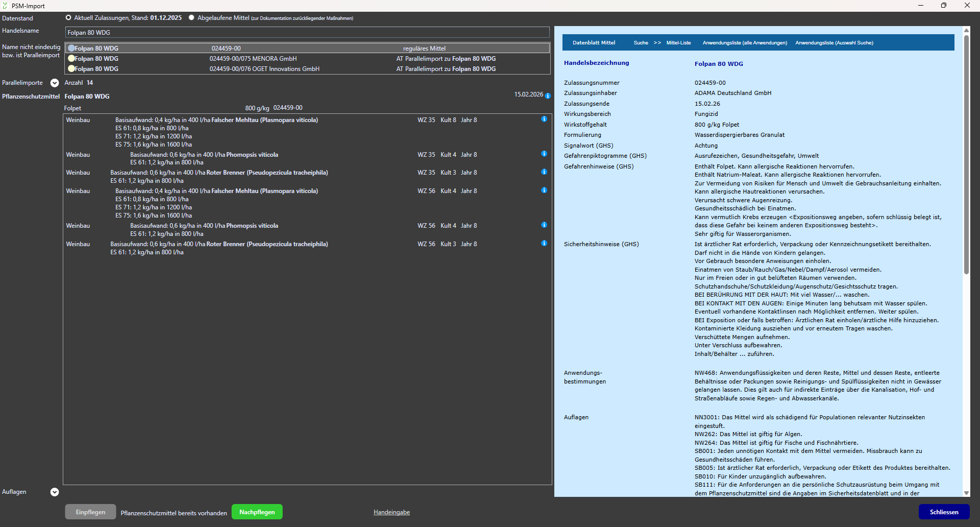Show info for Falscher Mehltau WZ 56 row
Screen dimensions: 980x527
coord(544,190)
